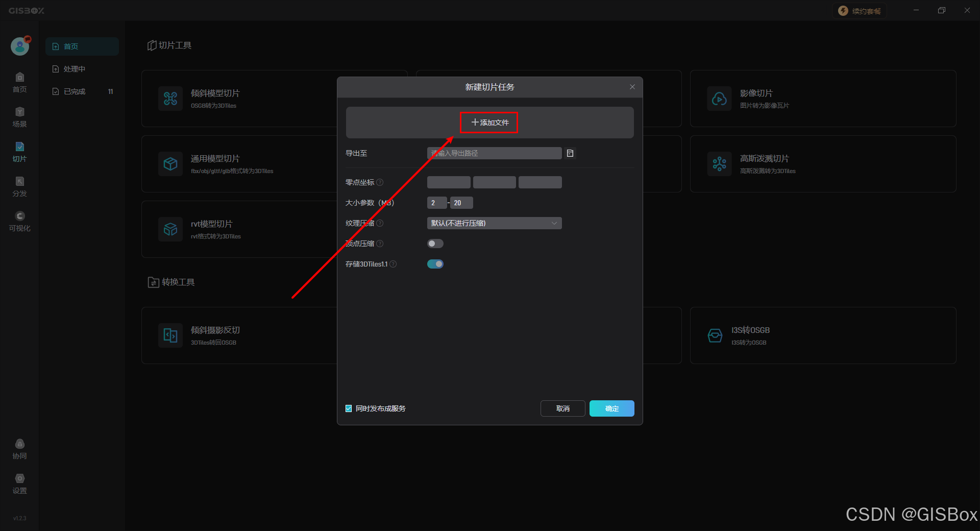Viewport: 980px width, 531px height.
Task: Click the export path browse folder icon
Action: (x=570, y=153)
